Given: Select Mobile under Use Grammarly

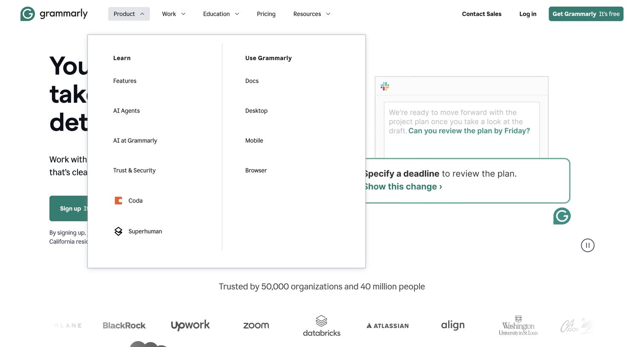Looking at the screenshot, I should tap(254, 140).
